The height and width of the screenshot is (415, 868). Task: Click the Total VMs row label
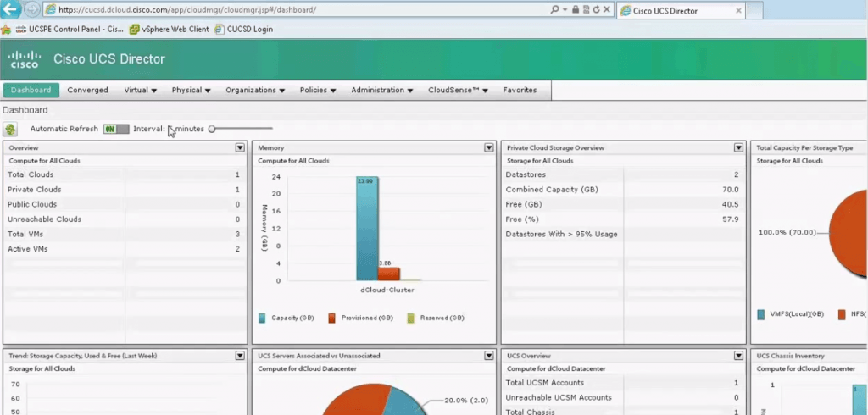tap(25, 235)
